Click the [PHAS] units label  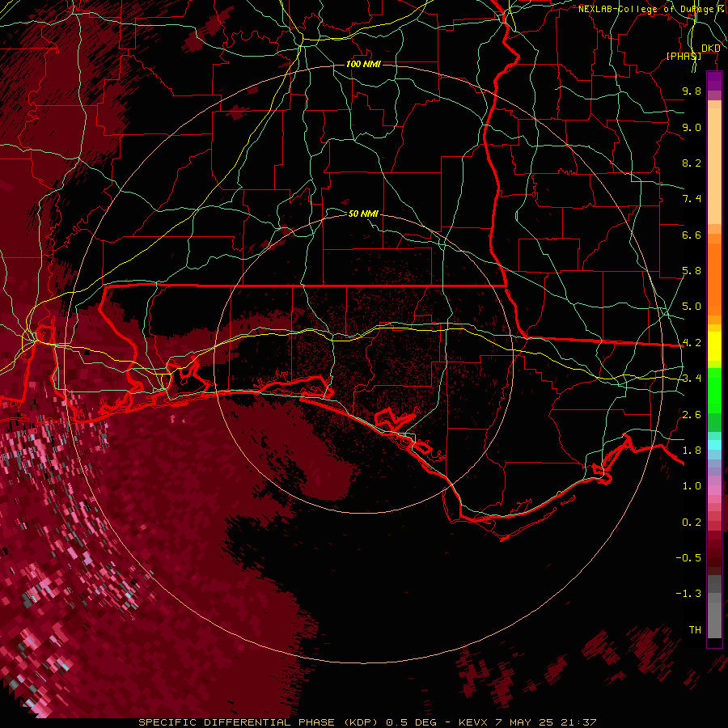pyautogui.click(x=684, y=56)
